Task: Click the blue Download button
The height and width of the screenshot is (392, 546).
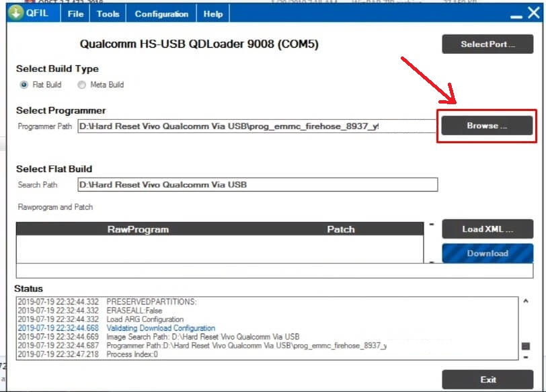Action: (487, 253)
